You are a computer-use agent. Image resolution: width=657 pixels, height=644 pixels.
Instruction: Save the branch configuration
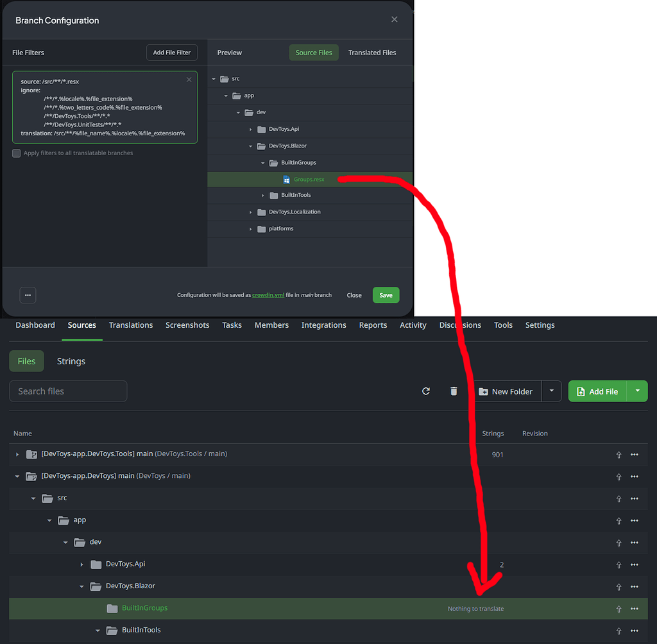[x=386, y=295]
